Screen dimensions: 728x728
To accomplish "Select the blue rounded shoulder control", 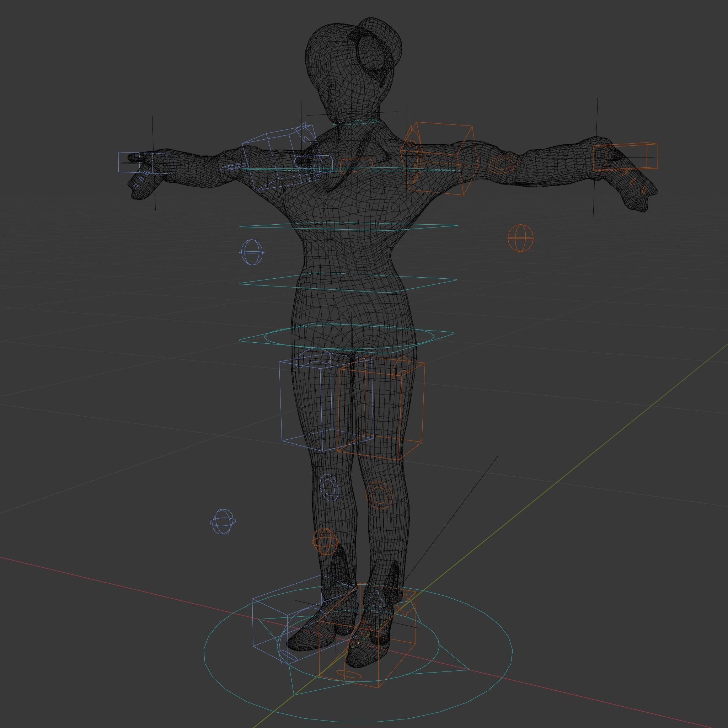I will tap(314, 164).
